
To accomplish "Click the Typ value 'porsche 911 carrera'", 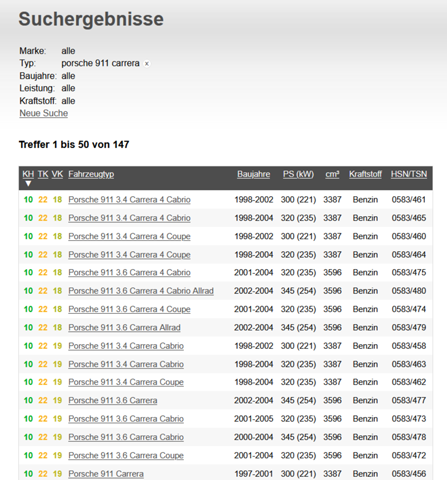I will 100,63.
